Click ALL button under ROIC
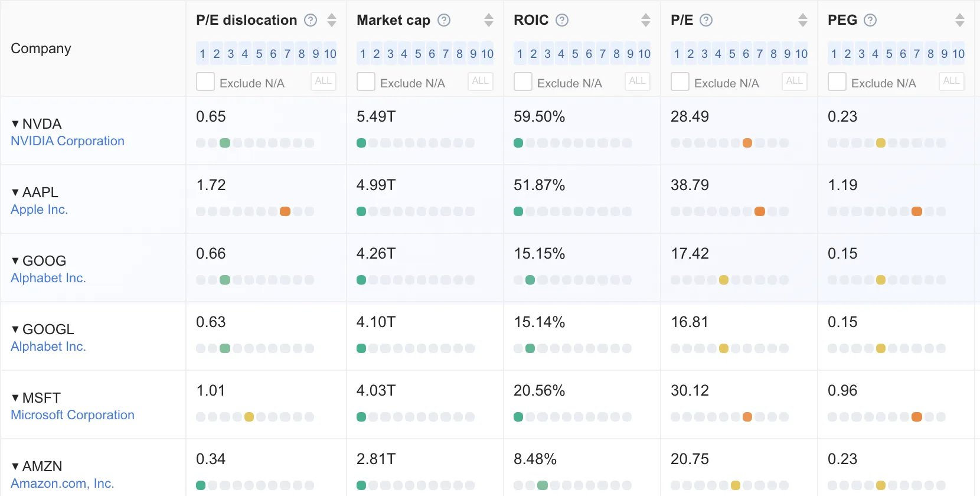The height and width of the screenshot is (496, 980). tap(638, 81)
